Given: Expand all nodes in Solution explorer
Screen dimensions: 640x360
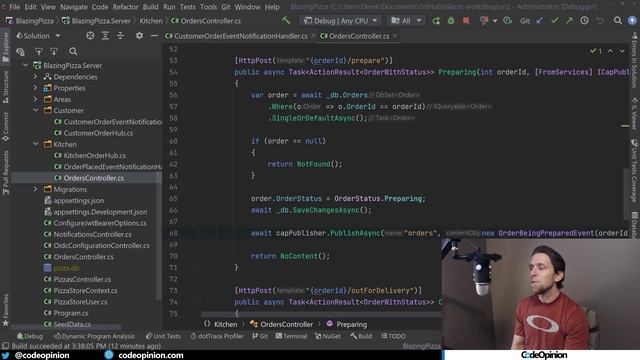Looking at the screenshot, I should pyautogui.click(x=105, y=36).
